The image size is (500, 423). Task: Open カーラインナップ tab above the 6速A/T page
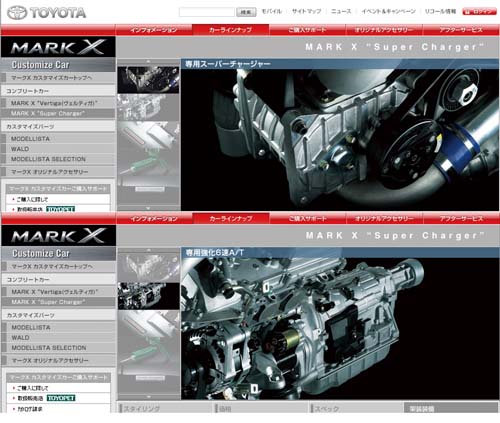[x=231, y=219]
